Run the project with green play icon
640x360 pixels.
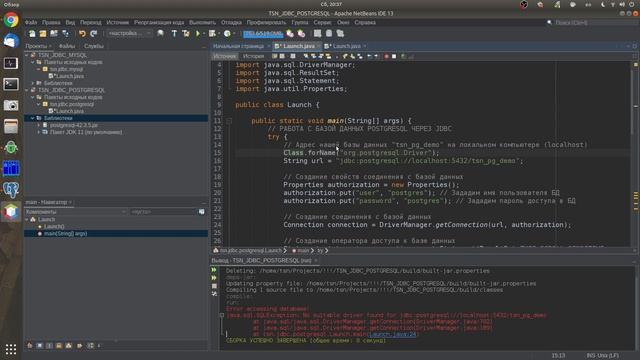pos(198,33)
